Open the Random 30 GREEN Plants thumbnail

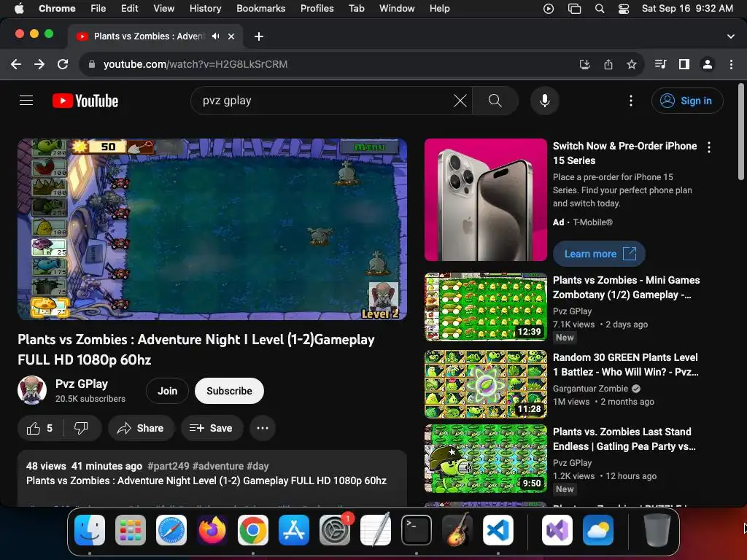485,384
